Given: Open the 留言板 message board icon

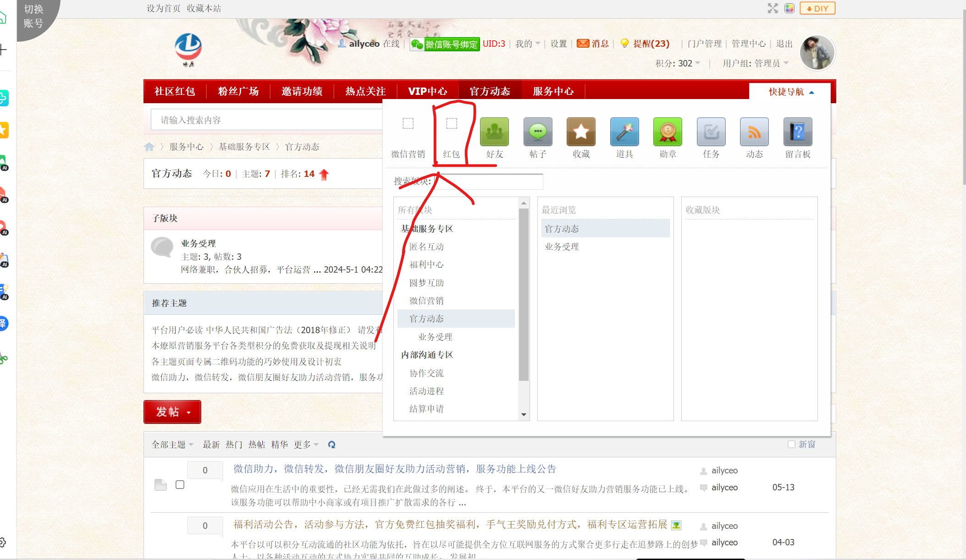Looking at the screenshot, I should 798,132.
